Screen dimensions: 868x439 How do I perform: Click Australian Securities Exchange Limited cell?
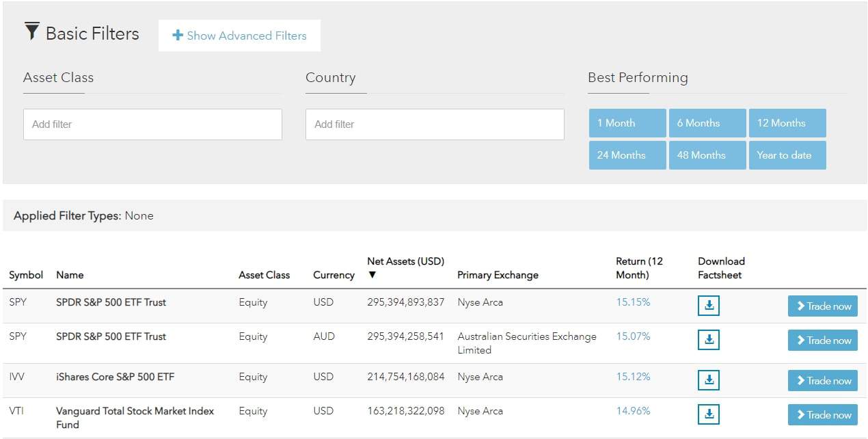click(527, 343)
